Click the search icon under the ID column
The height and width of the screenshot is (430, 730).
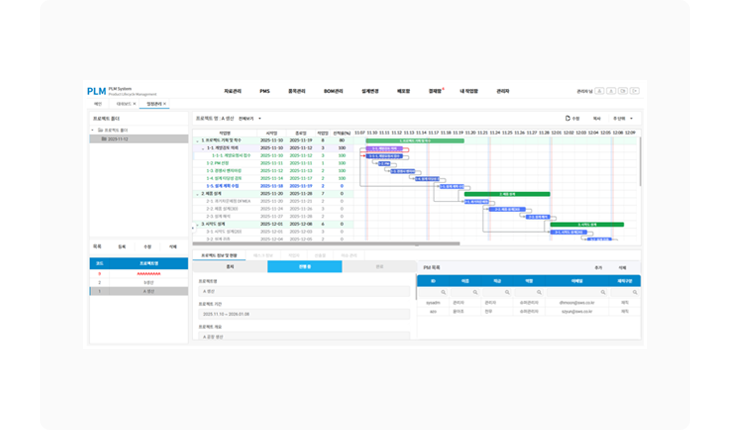point(443,292)
